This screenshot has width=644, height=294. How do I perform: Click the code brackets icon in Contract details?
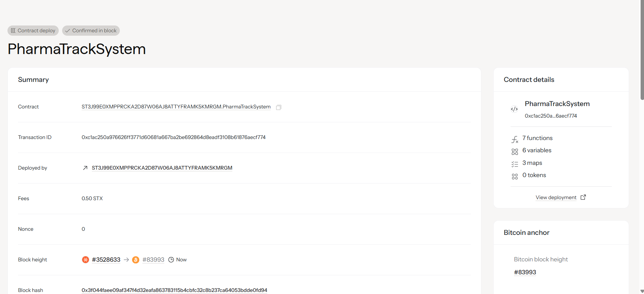click(x=514, y=109)
